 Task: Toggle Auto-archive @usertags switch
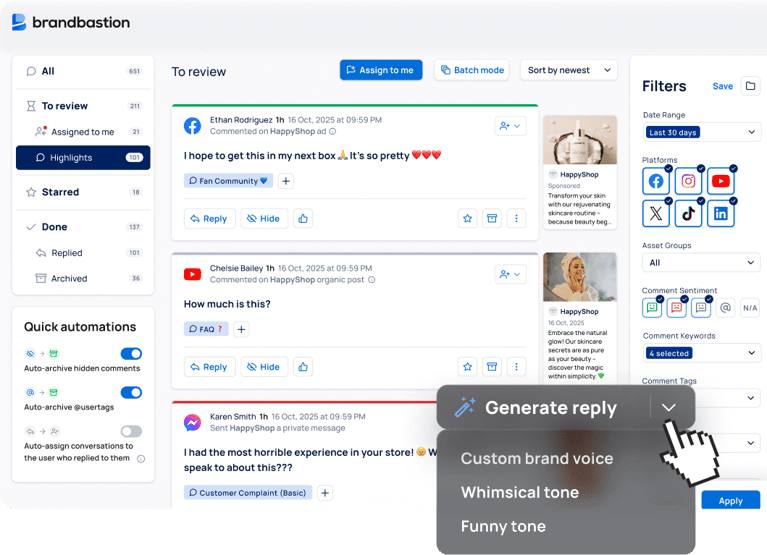(131, 393)
